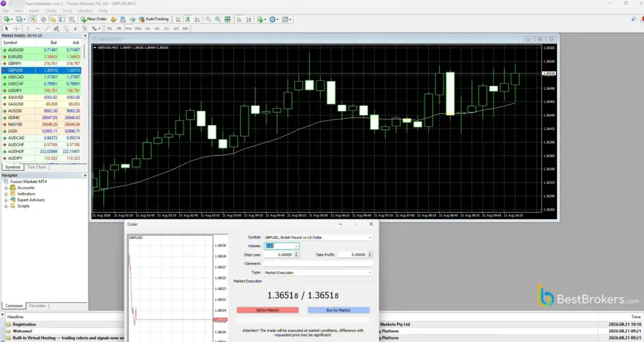
Task: Select the text label tool
Action: coord(85,29)
